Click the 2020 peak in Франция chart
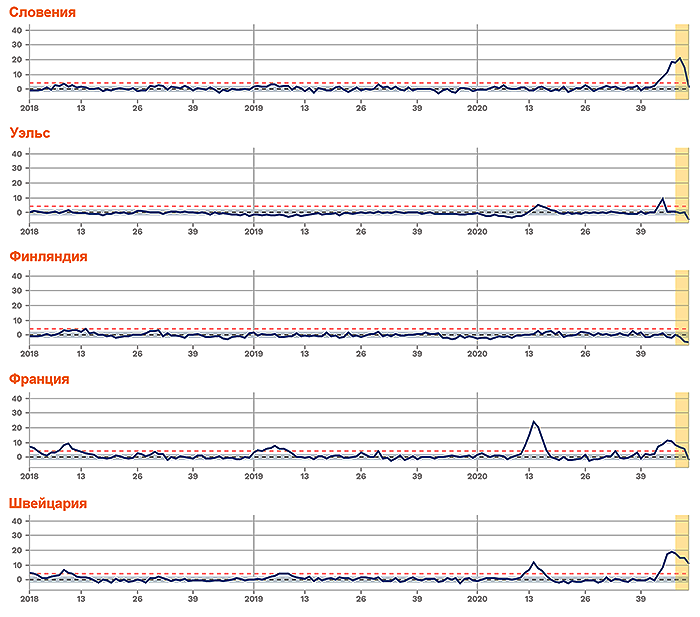The height and width of the screenshot is (617, 700). coord(533,421)
